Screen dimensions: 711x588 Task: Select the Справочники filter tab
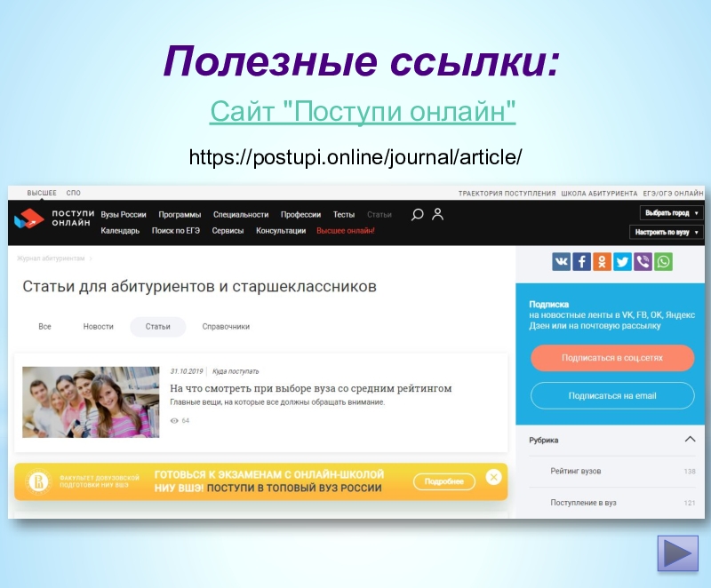226,327
